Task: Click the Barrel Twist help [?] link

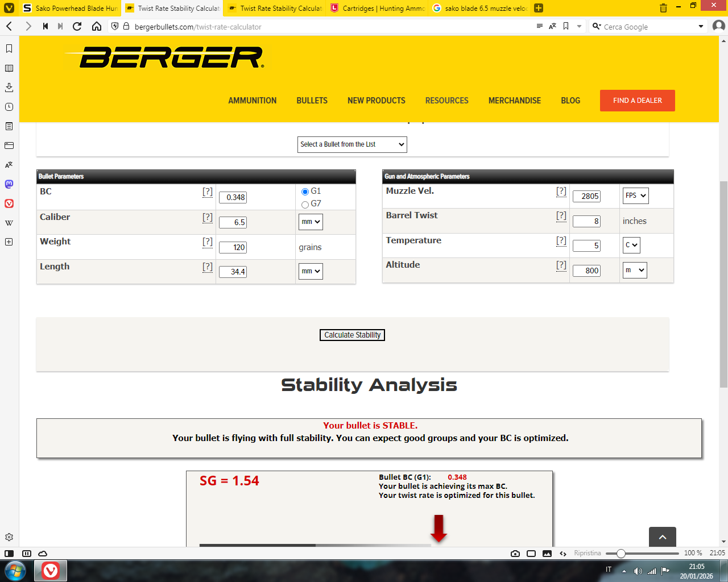Action: pos(561,215)
